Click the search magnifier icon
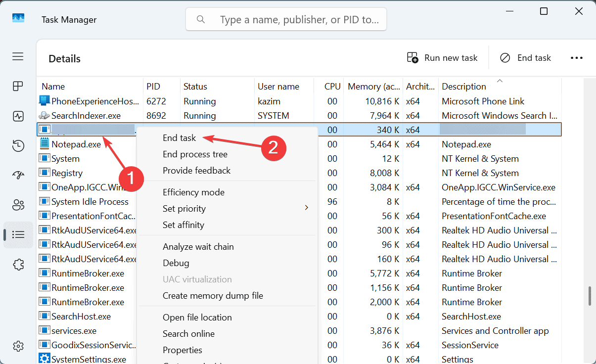This screenshot has height=364, width=596. pos(201,19)
